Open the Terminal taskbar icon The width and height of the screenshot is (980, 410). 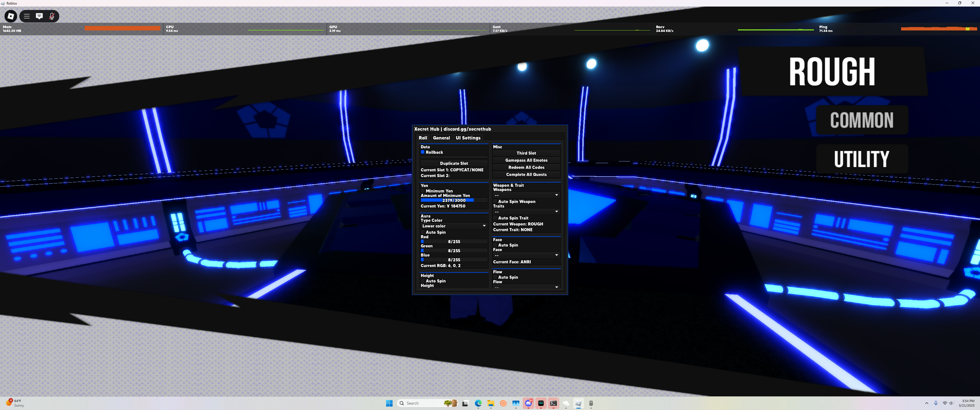pyautogui.click(x=554, y=403)
